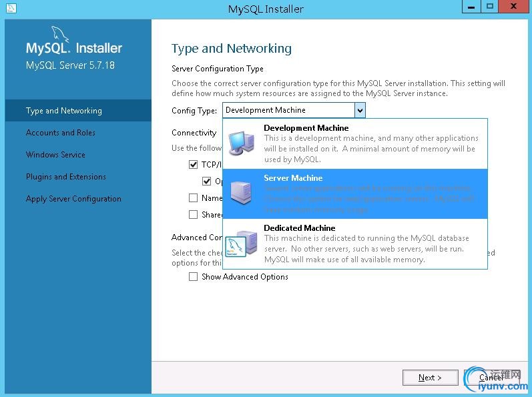This screenshot has width=532, height=397.
Task: Click the Config Type label
Action: pos(194,111)
